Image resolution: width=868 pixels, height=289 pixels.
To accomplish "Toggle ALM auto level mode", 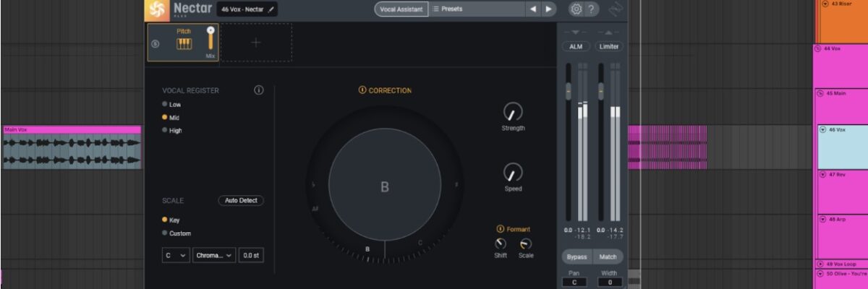I will [x=576, y=46].
